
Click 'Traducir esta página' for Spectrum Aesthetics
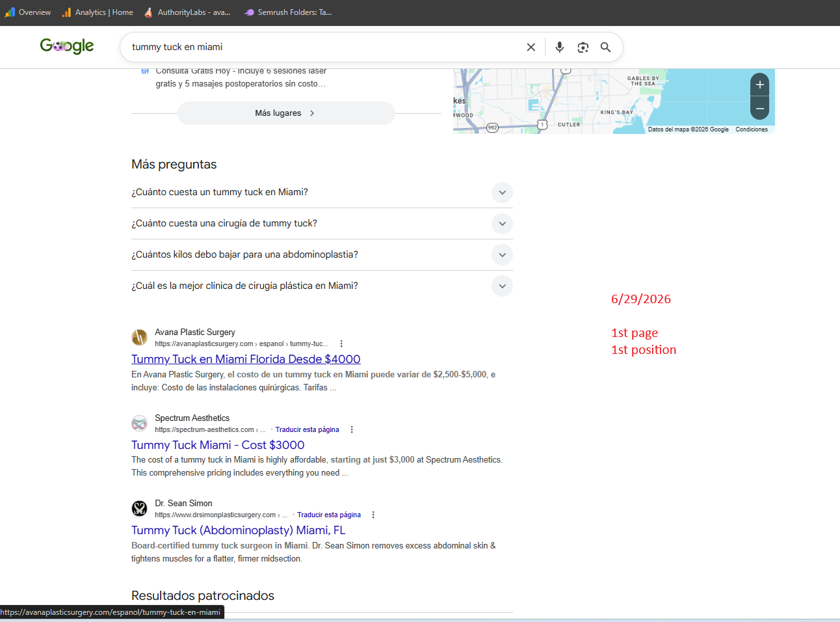[307, 429]
